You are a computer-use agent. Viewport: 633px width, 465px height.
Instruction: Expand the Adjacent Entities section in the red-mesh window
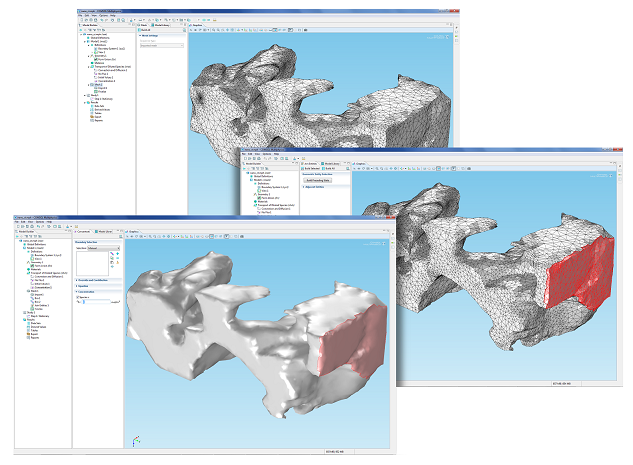tap(313, 187)
